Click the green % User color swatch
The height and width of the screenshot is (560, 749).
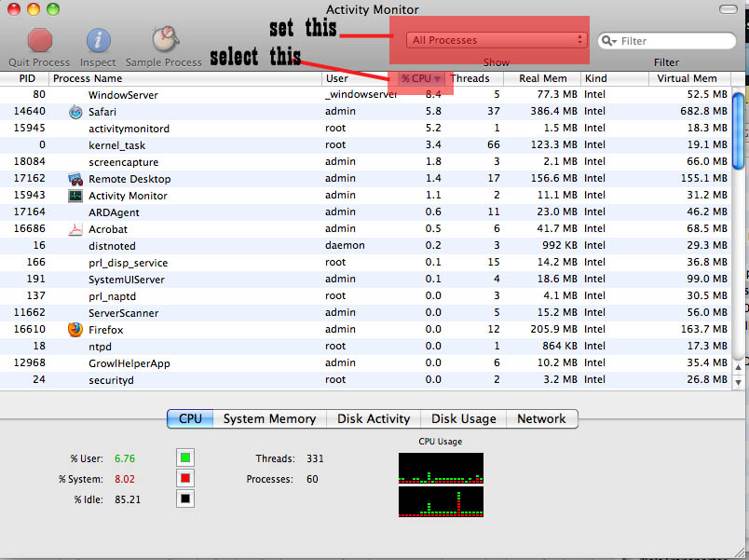click(185, 458)
